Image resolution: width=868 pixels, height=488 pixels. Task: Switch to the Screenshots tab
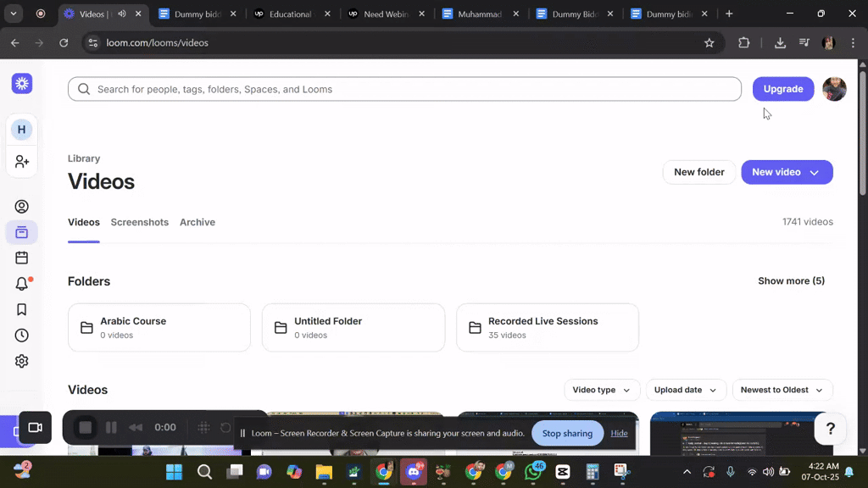pyautogui.click(x=140, y=223)
